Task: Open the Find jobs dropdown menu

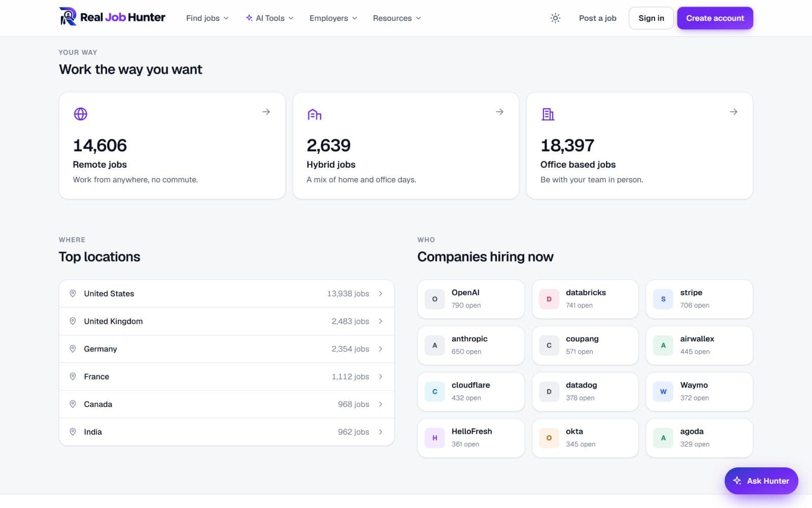Action: coord(207,18)
